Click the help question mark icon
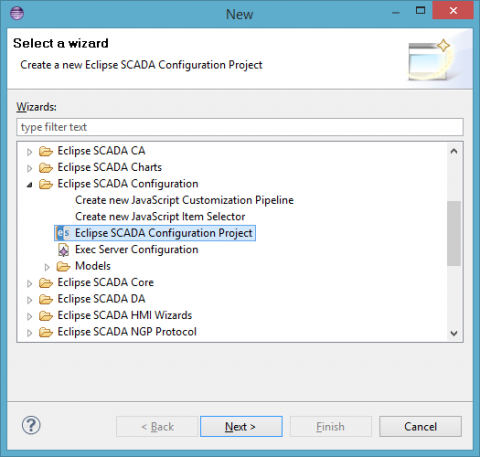480x457 pixels. pos(31,425)
